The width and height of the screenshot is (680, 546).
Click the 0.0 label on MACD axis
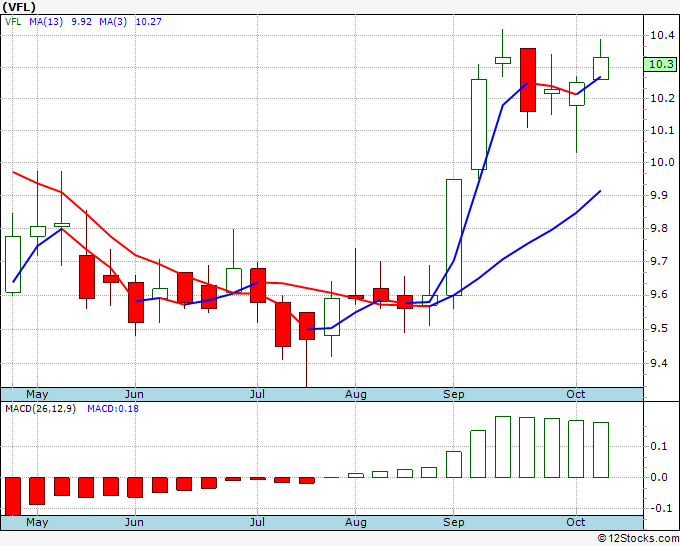(x=658, y=477)
